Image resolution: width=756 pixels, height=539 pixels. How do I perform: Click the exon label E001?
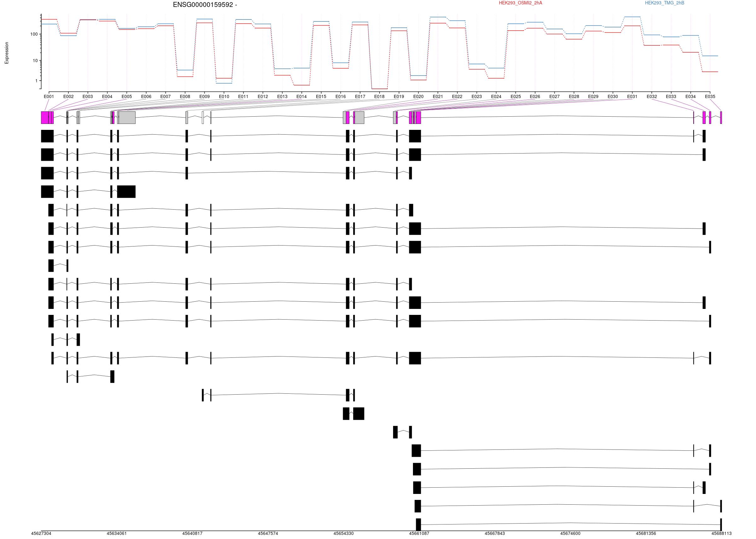point(49,96)
